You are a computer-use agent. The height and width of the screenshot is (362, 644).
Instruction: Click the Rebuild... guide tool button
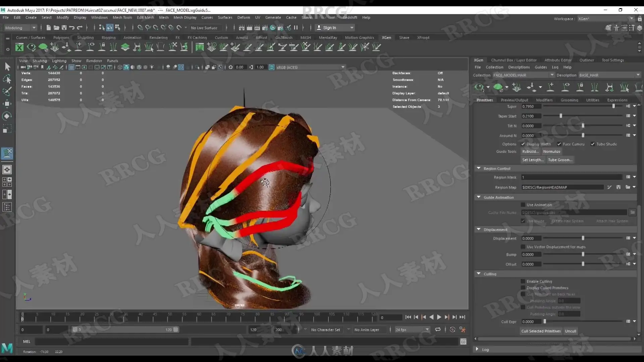[x=530, y=152]
